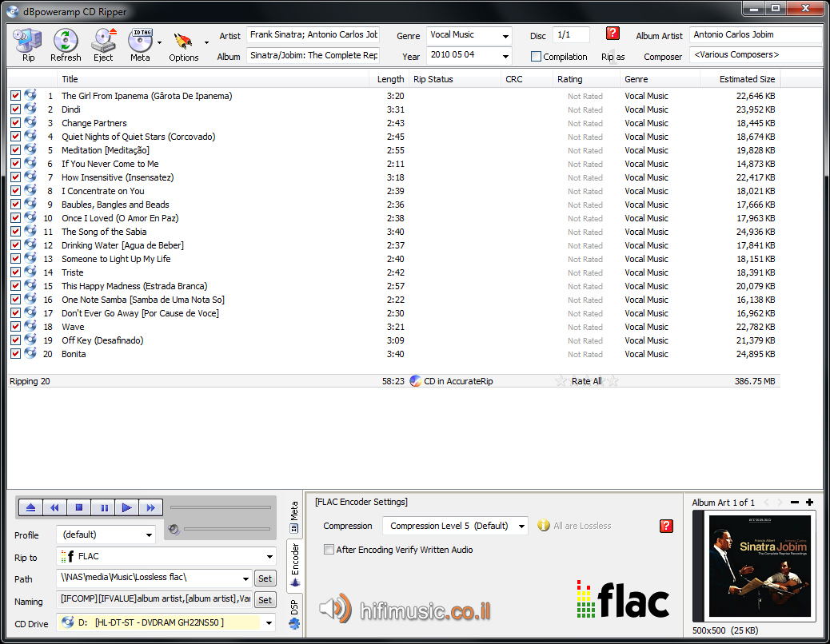This screenshot has width=830, height=644.
Task: Uncheck The Girl From Ipanema track
Action: click(15, 96)
